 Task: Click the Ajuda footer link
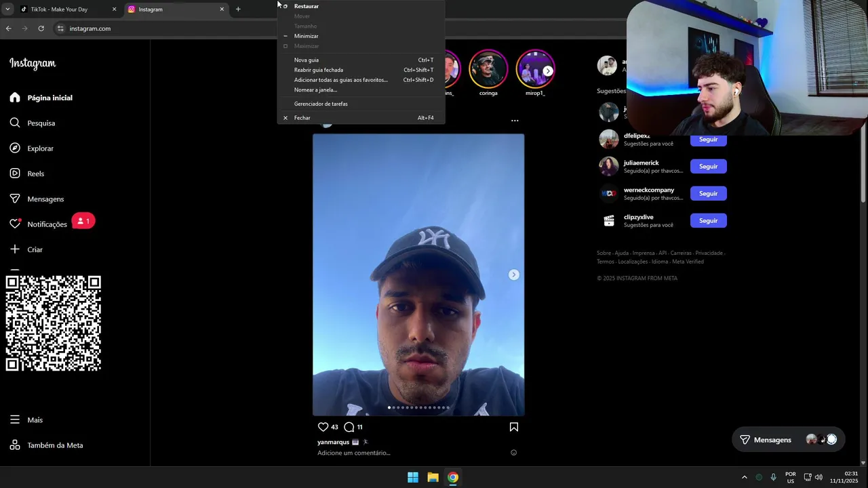621,253
